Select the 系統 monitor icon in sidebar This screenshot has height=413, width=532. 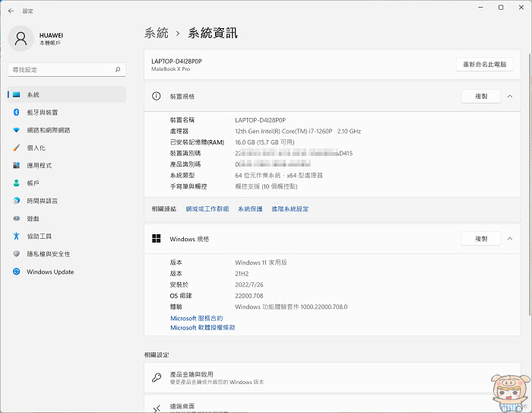click(x=16, y=95)
